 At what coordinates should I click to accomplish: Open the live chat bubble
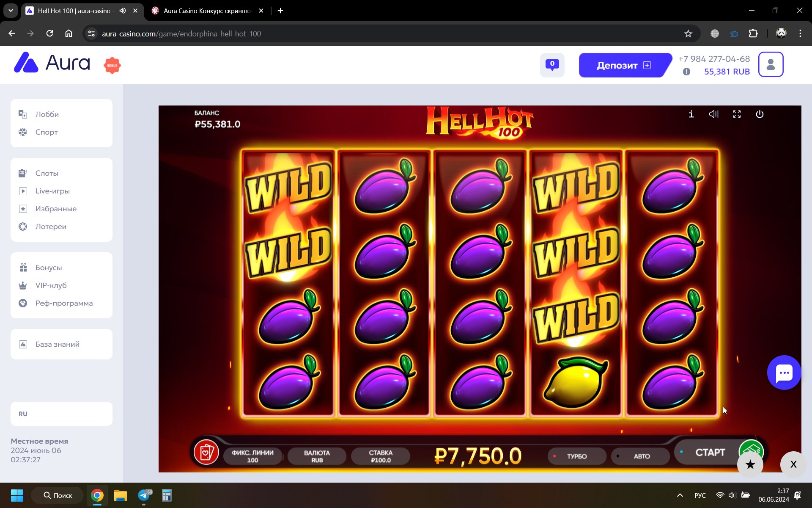pyautogui.click(x=784, y=373)
